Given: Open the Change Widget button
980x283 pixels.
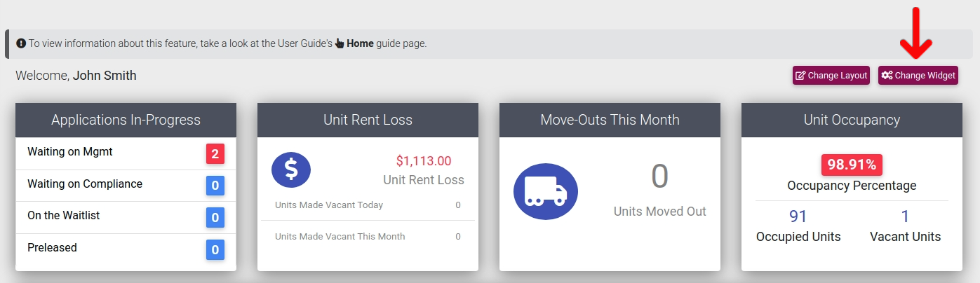Looking at the screenshot, I should coord(918,76).
